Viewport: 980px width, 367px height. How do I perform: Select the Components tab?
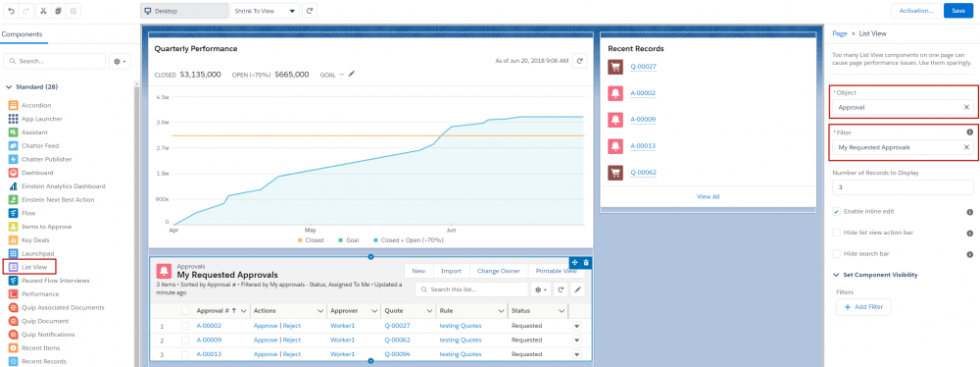click(22, 34)
